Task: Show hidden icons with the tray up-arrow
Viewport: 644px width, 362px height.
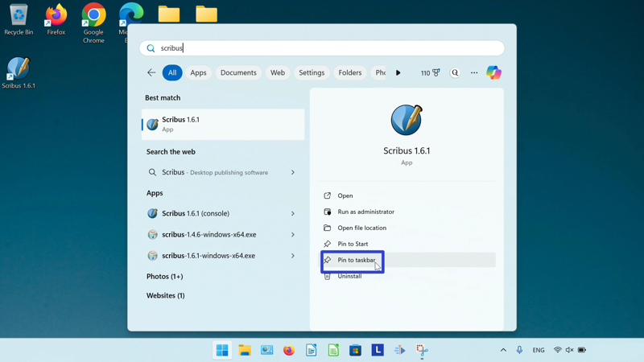Action: click(503, 350)
